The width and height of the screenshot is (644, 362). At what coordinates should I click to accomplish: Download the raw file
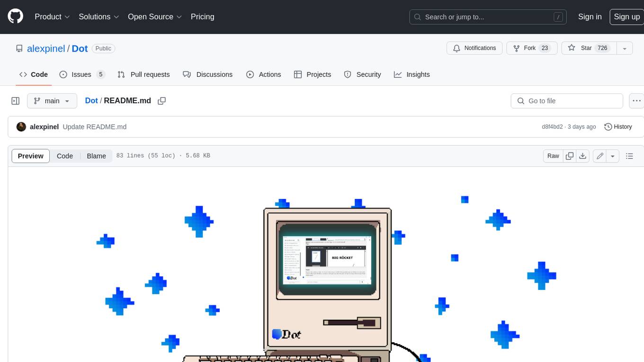[583, 156]
